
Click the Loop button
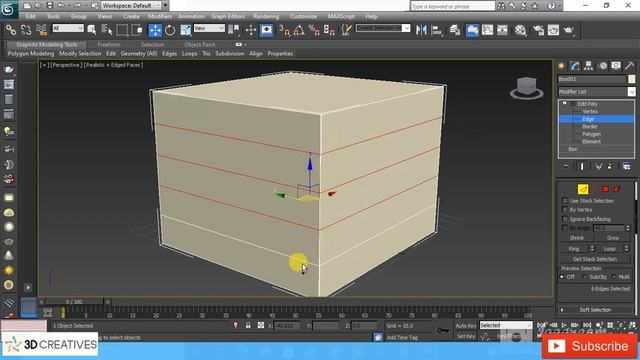coord(609,249)
